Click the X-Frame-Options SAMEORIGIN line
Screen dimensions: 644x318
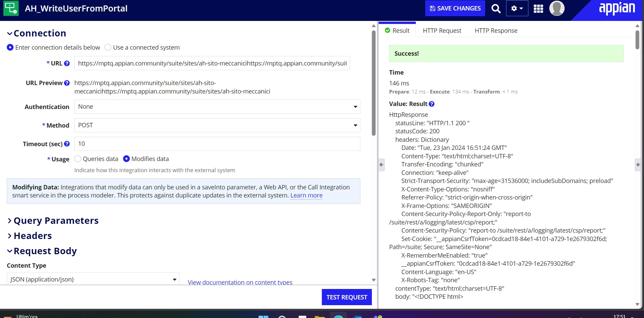(x=447, y=206)
